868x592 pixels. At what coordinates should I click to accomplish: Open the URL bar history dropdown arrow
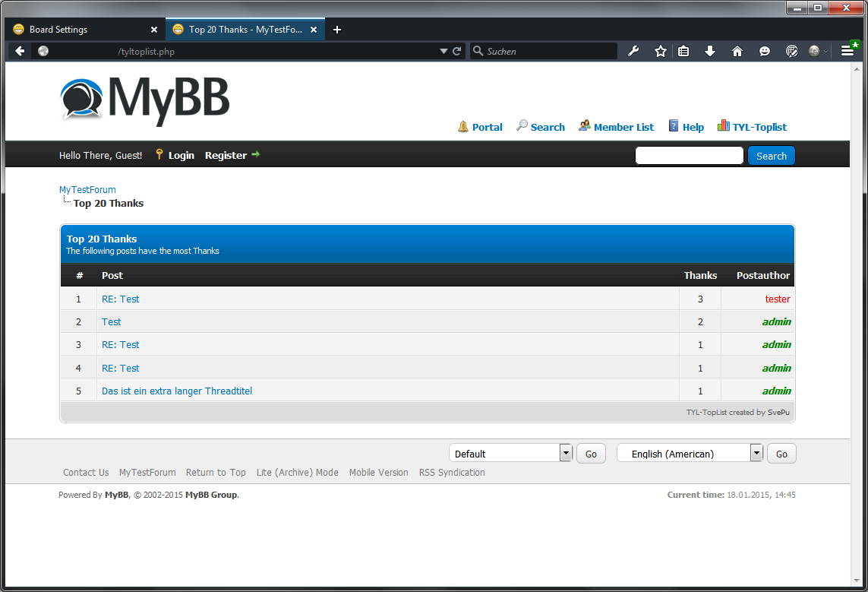(443, 51)
